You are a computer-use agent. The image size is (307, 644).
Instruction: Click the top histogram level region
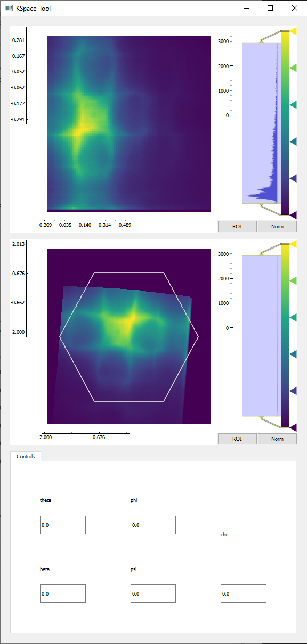click(260, 123)
